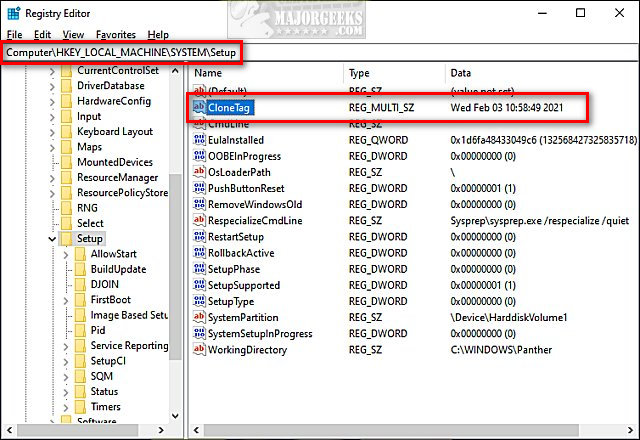Click the SystemSetupInProgress DWORD icon
The image size is (640, 440).
click(199, 333)
